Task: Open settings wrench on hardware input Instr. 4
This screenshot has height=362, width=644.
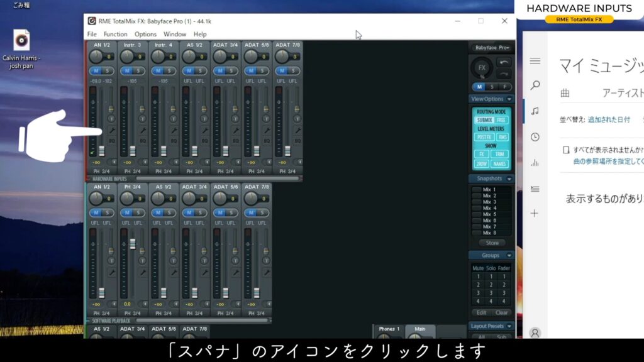Action: point(174,131)
